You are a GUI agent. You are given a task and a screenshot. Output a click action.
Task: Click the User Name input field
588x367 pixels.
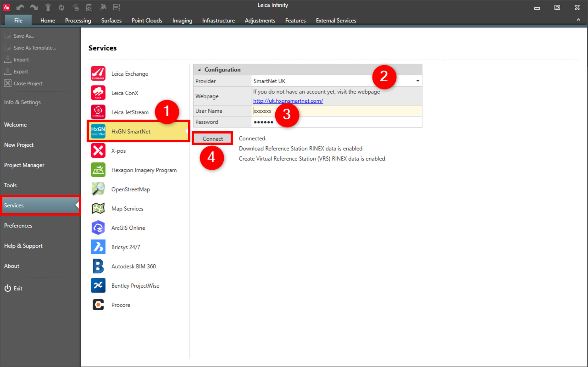(x=336, y=111)
